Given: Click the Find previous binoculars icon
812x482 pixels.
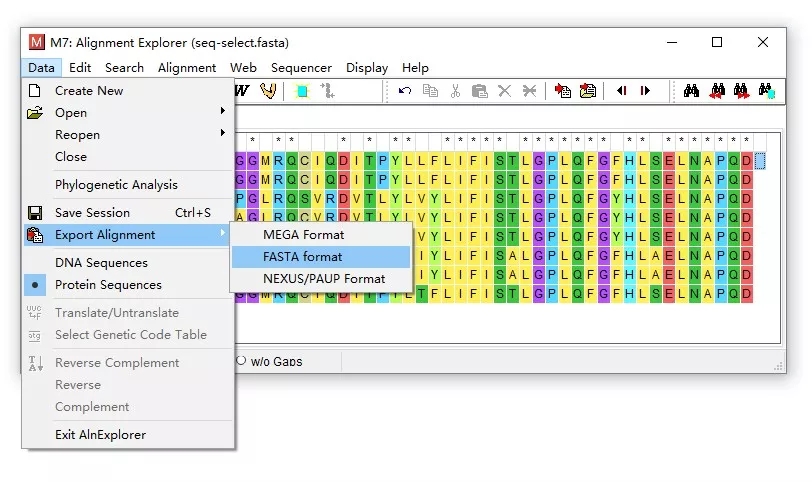Looking at the screenshot, I should (717, 91).
